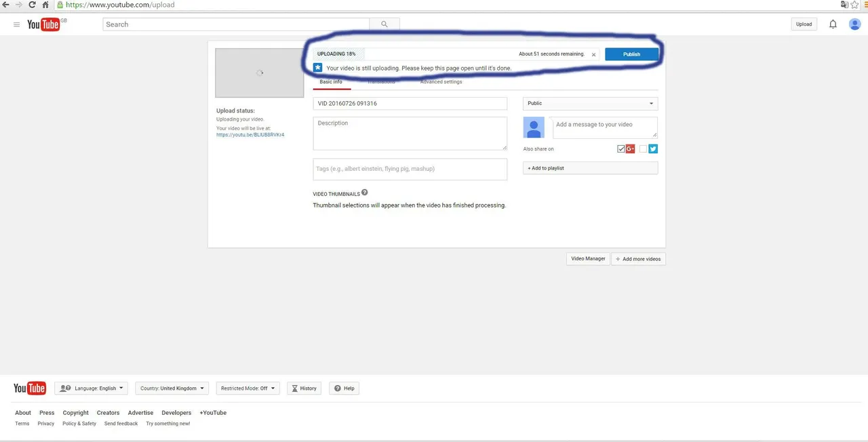Open the Advertise footer link
The image size is (868, 442).
pos(140,413)
